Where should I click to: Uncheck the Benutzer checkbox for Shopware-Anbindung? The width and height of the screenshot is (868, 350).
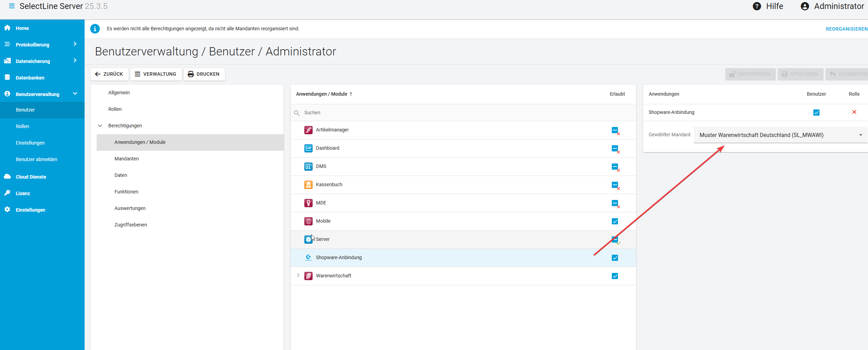coord(816,113)
